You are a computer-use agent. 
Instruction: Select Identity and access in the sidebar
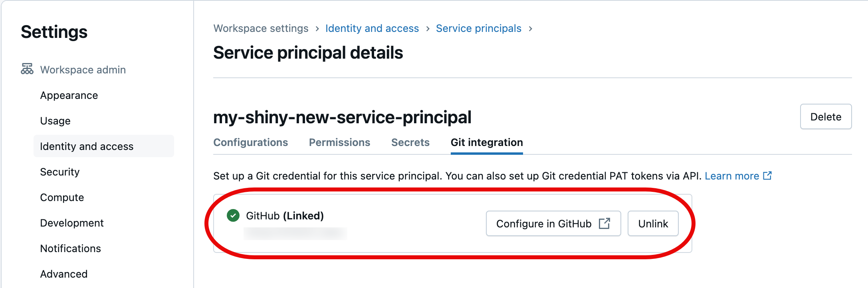[x=87, y=146]
